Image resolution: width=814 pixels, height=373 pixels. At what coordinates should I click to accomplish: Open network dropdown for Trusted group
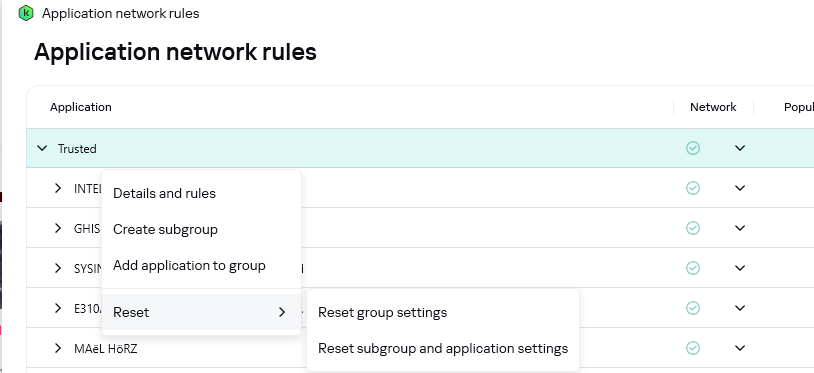click(740, 148)
